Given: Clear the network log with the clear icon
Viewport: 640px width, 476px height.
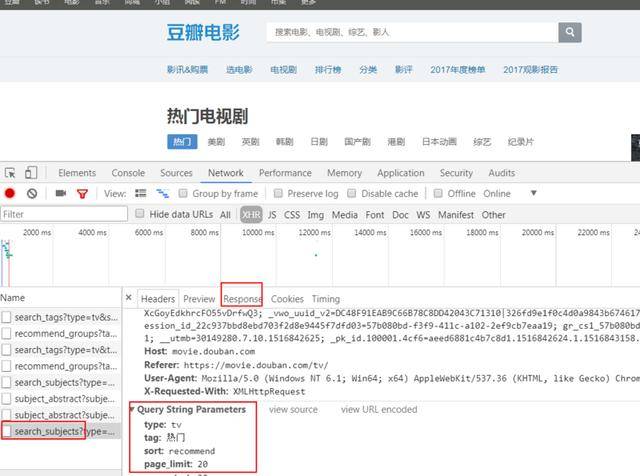Looking at the screenshot, I should (32, 193).
